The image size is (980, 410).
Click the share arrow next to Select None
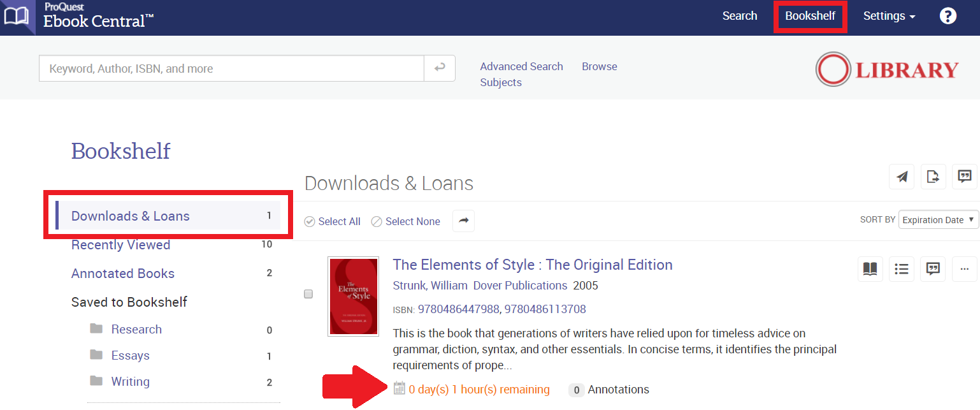click(x=463, y=221)
